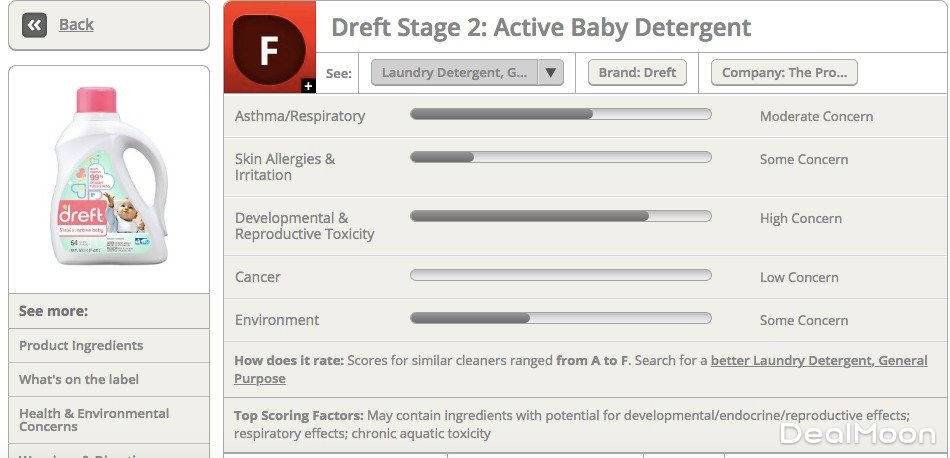This screenshot has width=950, height=458.
Task: Click the Asthma/Respiratory concern bar
Action: 560,115
